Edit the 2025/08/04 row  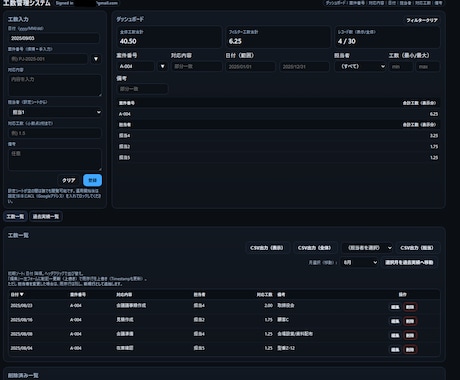click(x=395, y=349)
